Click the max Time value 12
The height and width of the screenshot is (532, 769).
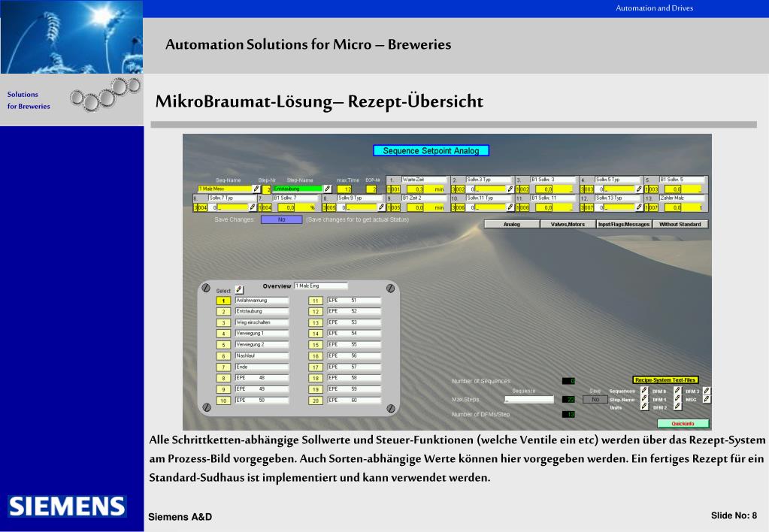click(x=344, y=189)
